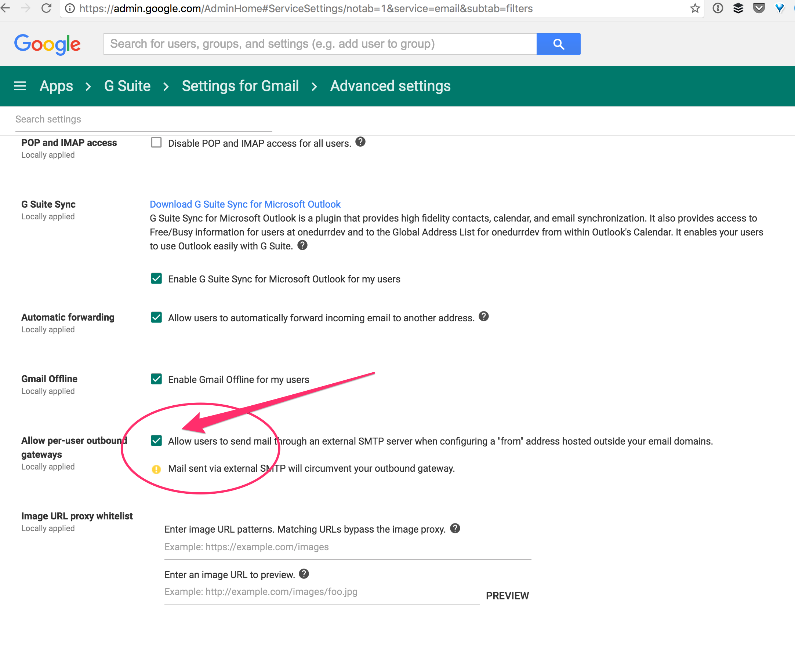Click 'Locally applied' under Gmail Offline

48,391
